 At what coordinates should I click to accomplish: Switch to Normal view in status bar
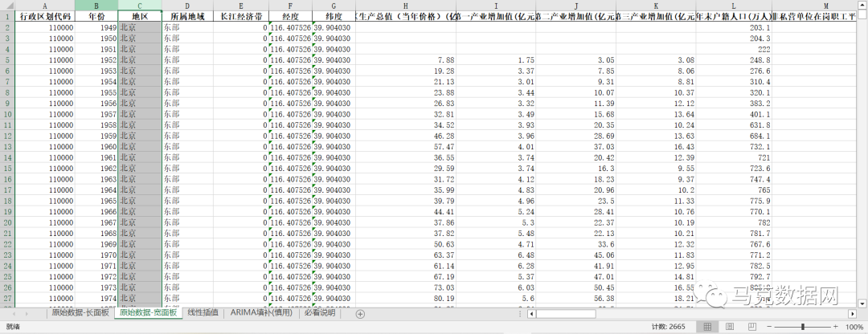point(707,327)
